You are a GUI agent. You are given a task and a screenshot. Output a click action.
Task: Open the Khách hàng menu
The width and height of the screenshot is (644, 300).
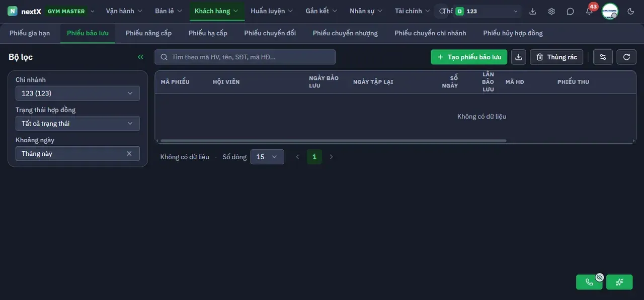click(x=217, y=11)
